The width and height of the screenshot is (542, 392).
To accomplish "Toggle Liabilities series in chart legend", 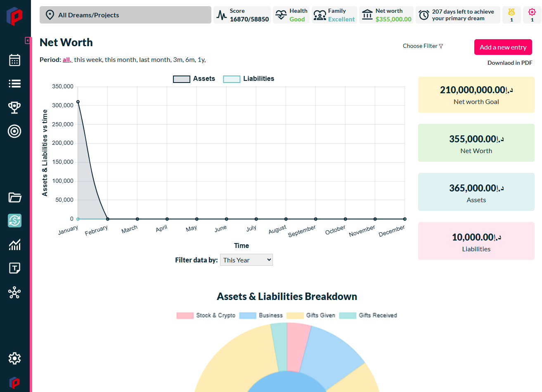I will point(249,79).
